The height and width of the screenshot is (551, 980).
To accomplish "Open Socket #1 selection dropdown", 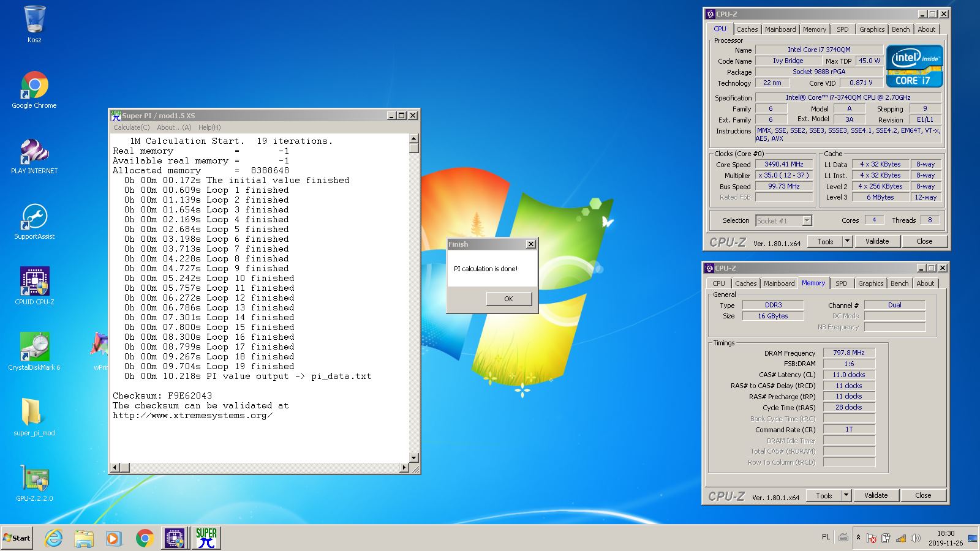I will [x=783, y=221].
